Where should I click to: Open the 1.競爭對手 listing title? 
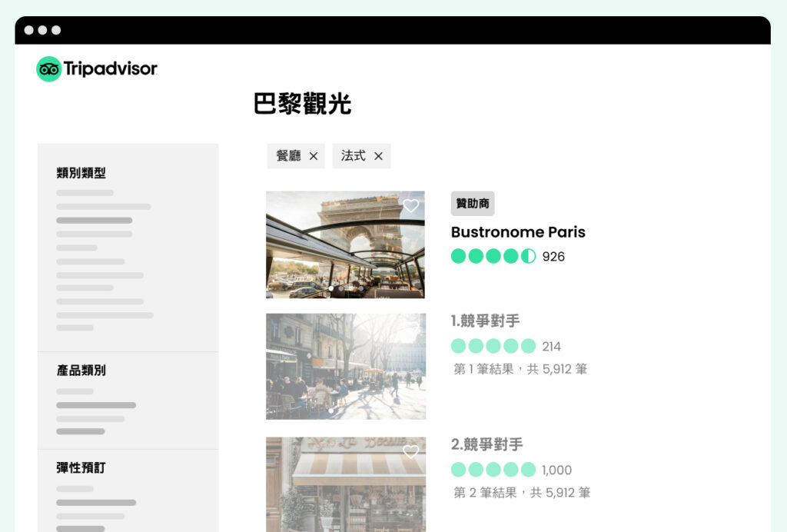click(x=486, y=321)
